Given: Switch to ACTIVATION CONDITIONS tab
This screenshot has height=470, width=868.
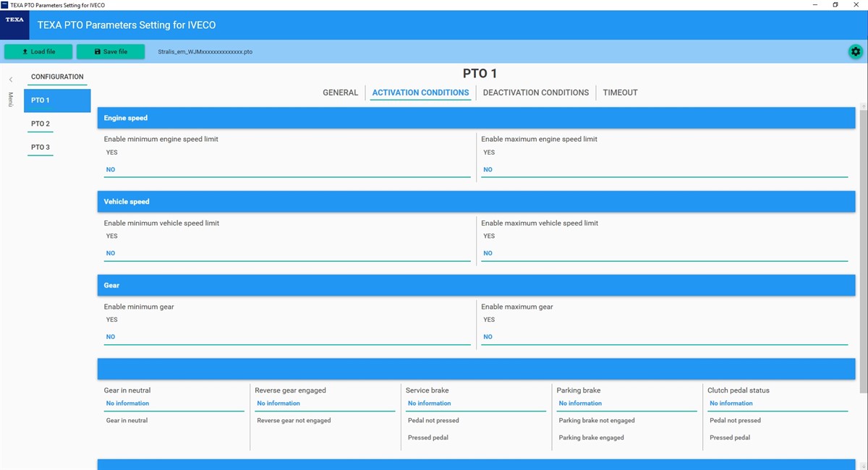Looking at the screenshot, I should [420, 93].
